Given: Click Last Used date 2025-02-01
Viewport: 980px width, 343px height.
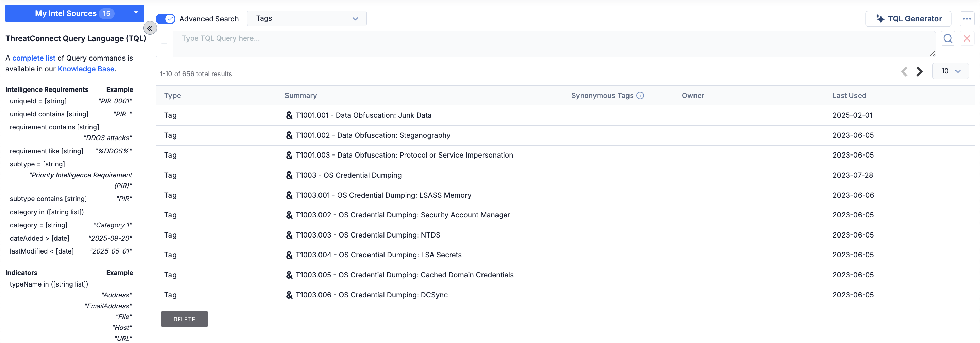Looking at the screenshot, I should coord(852,115).
